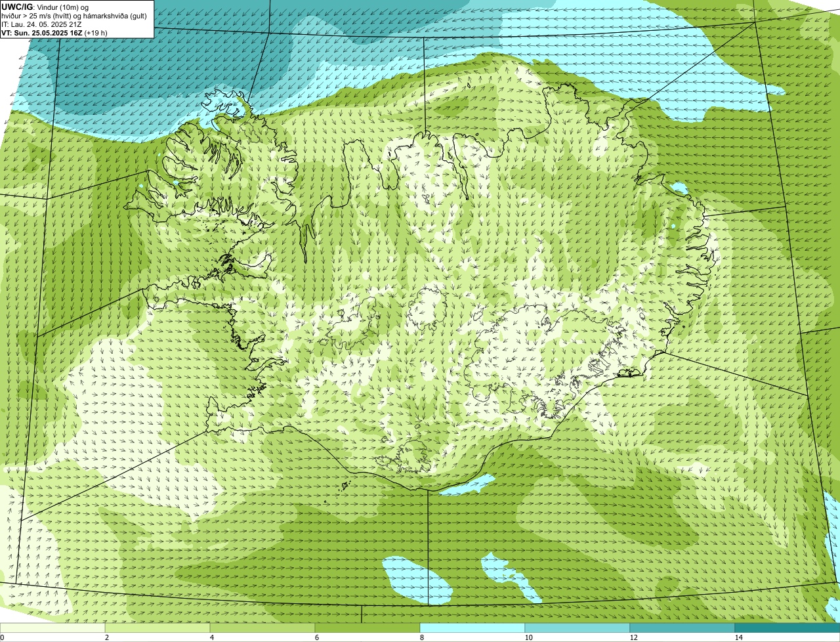Viewport: 840px width, 642px height.
Task: Select the 2–4 light green scale segment
Action: point(157,628)
